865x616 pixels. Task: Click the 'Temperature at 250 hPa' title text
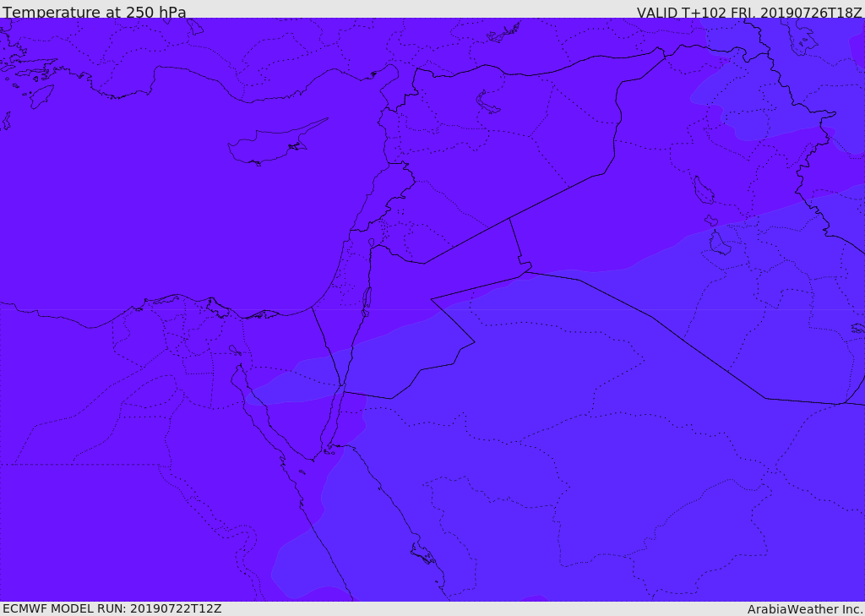(x=95, y=12)
